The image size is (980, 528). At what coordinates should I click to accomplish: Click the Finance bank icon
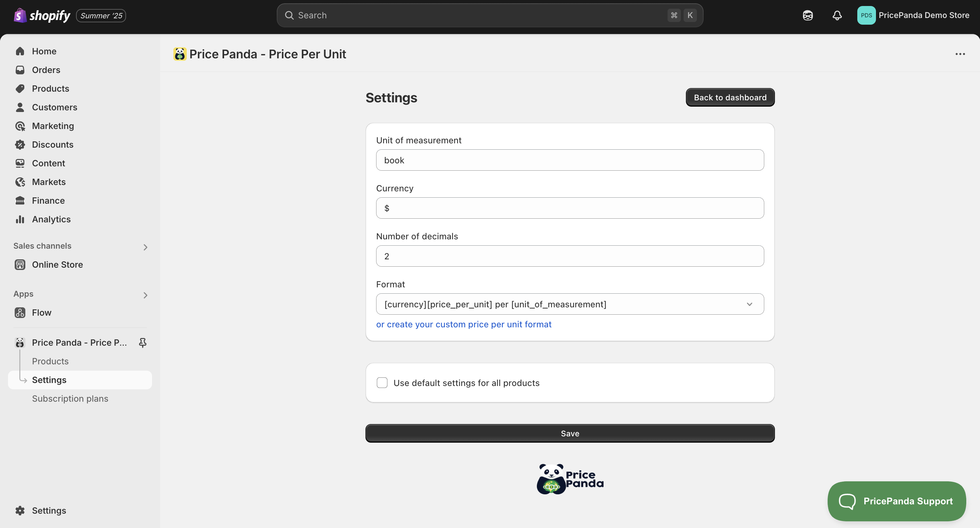20,200
